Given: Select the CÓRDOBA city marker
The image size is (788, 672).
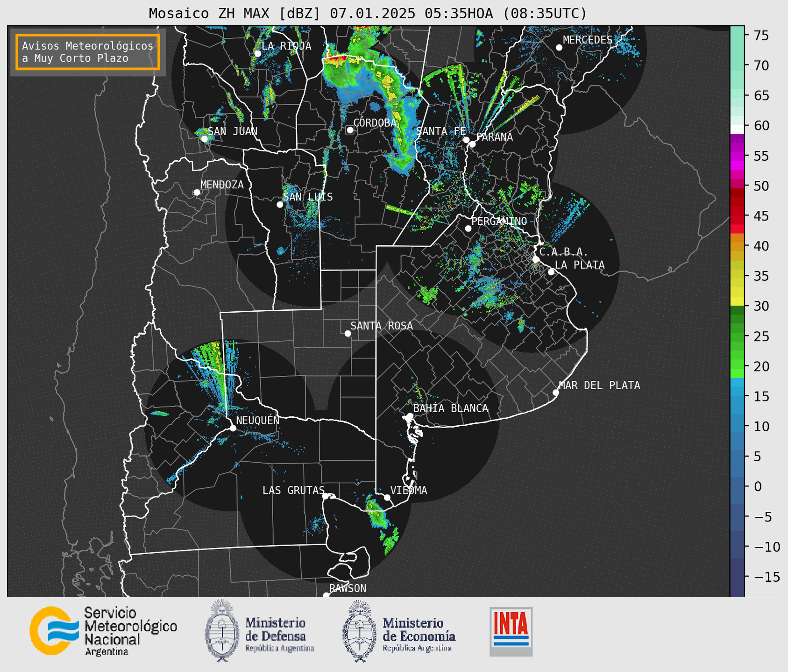Looking at the screenshot, I should (x=350, y=130).
